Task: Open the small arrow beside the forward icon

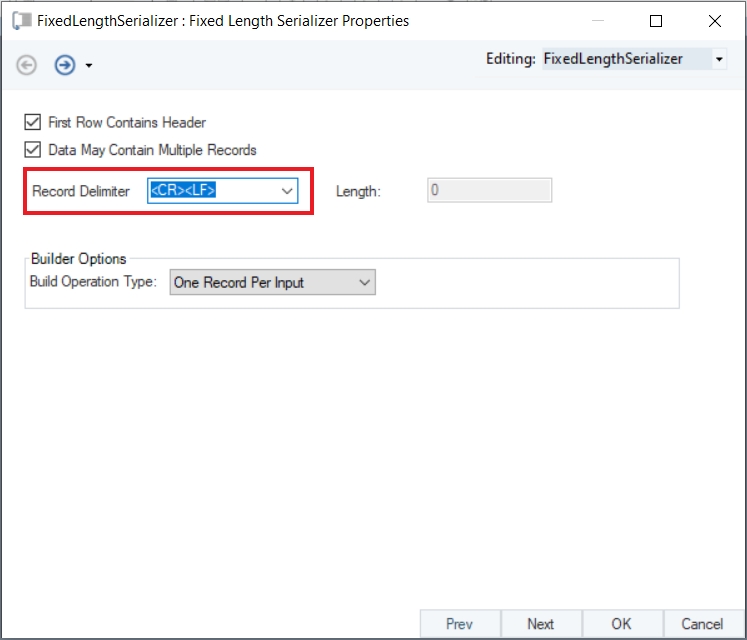Action: tap(89, 66)
